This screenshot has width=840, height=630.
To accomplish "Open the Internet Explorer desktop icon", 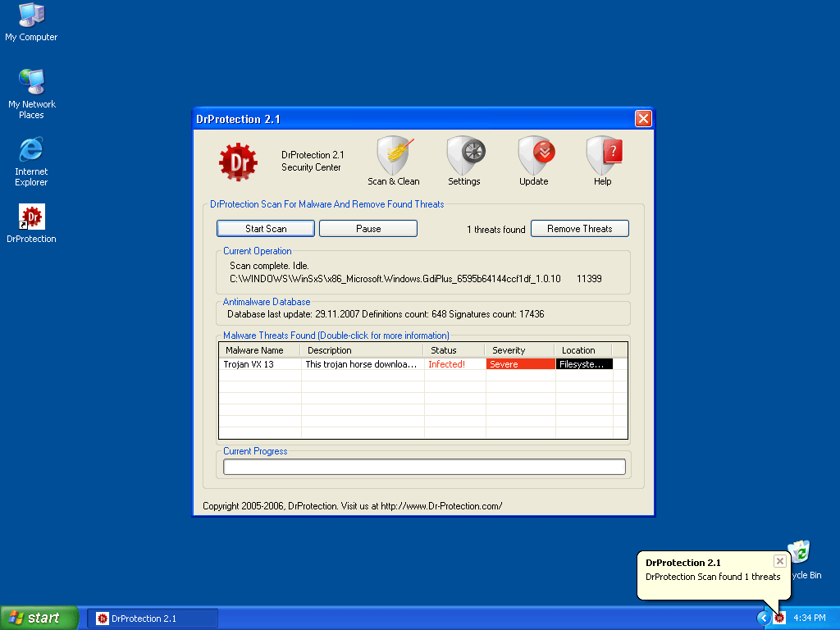I will [31, 150].
